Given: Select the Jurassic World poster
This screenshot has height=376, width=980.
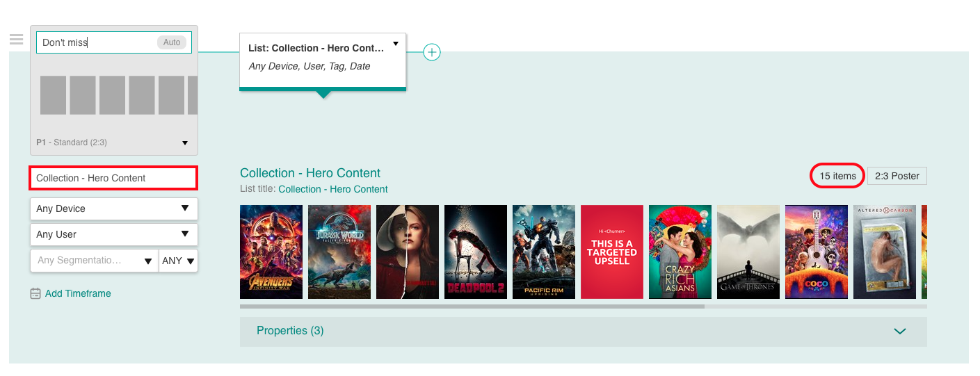Looking at the screenshot, I should click(x=339, y=252).
